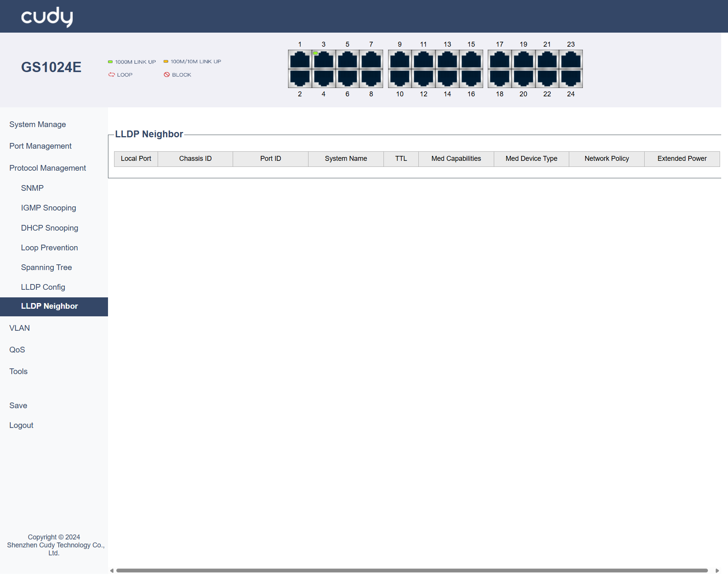This screenshot has height=575, width=728.
Task: Go to IGMP Snooping settings
Action: click(x=49, y=208)
